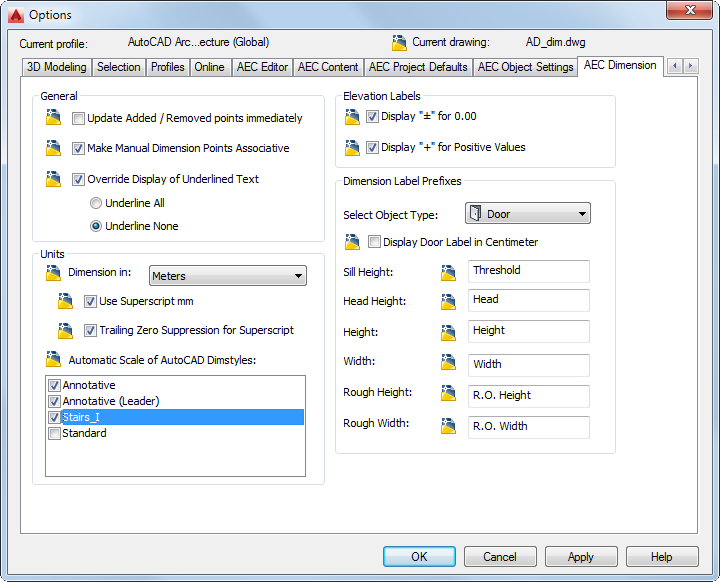Check the Standard dimstyle checkbox
This screenshot has width=720, height=582.
54,433
